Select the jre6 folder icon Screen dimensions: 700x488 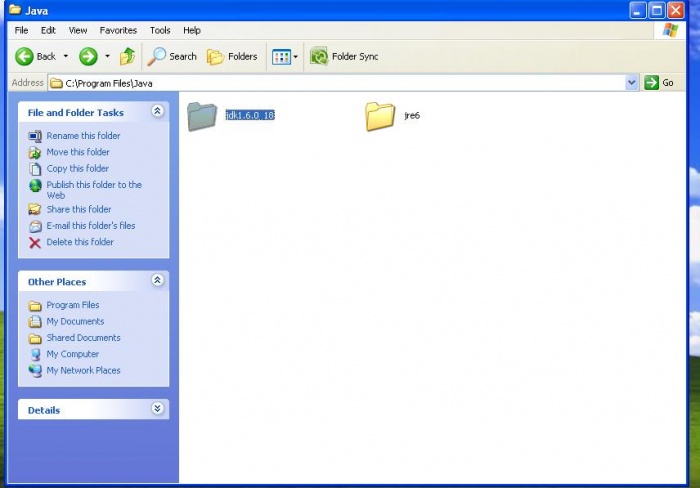[380, 116]
